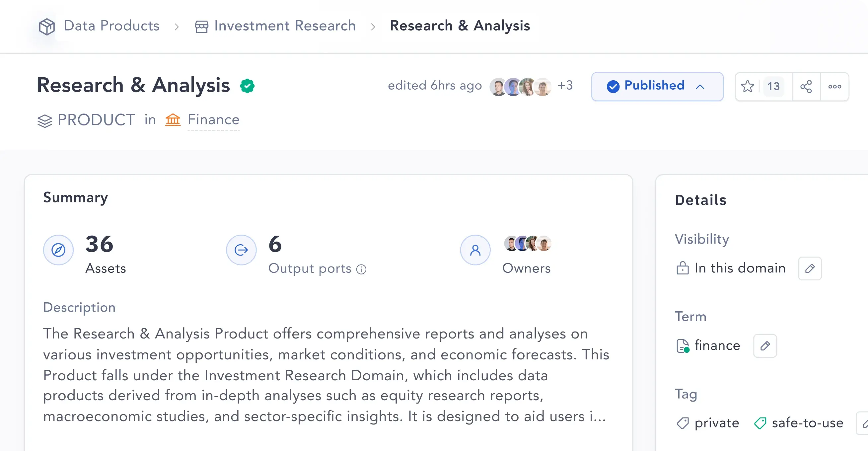Open the three-dot more options menu

(834, 87)
